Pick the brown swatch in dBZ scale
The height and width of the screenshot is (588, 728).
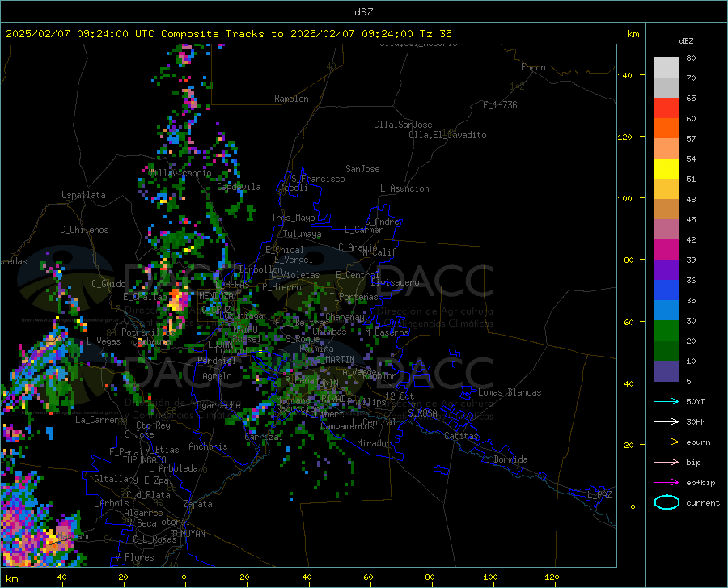(x=667, y=209)
